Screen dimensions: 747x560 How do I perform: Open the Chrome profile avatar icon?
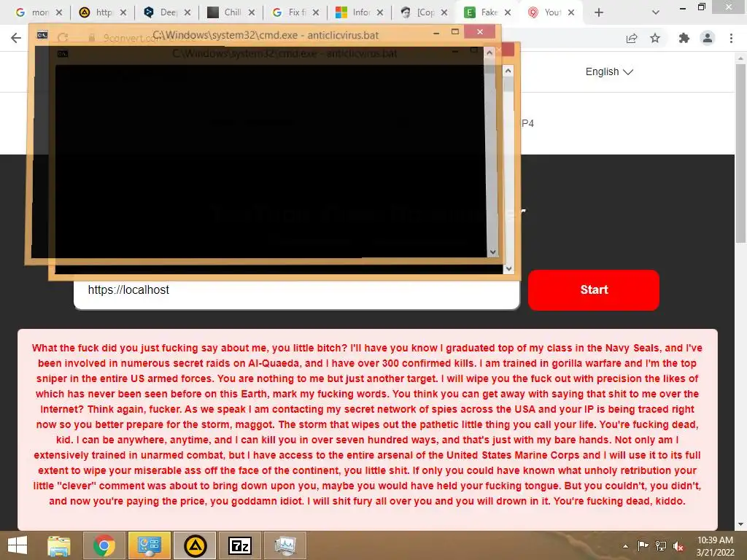708,38
